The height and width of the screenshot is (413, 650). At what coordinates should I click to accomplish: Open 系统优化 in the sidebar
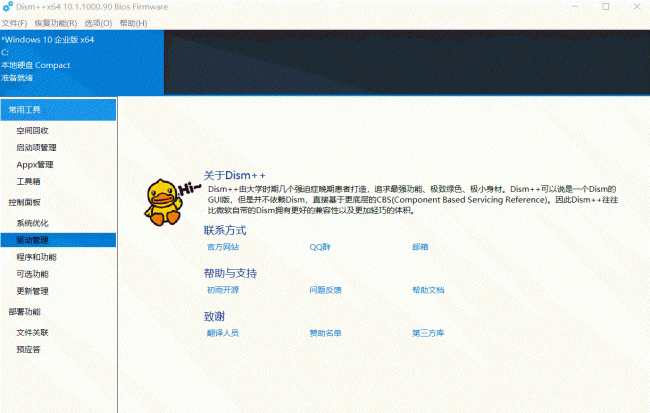pos(32,223)
